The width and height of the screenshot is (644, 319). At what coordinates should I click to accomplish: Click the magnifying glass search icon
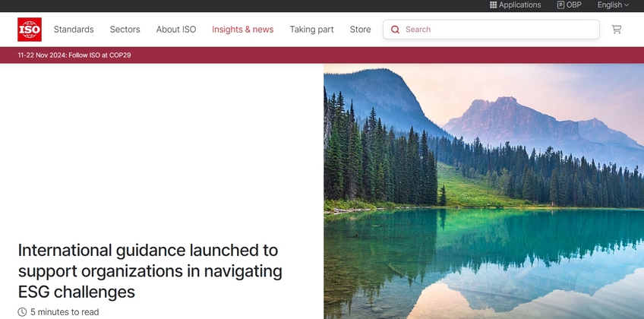point(395,30)
